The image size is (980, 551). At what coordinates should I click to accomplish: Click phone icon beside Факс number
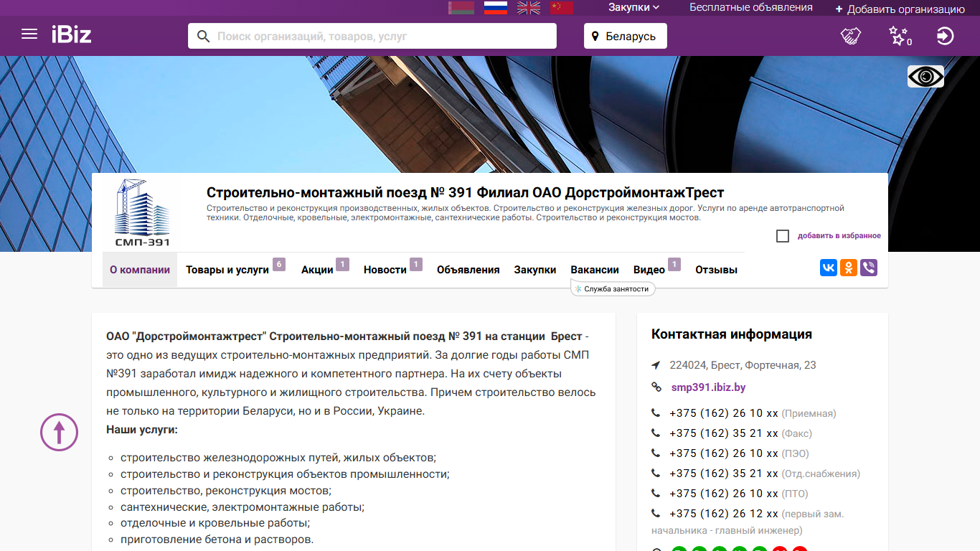point(656,433)
